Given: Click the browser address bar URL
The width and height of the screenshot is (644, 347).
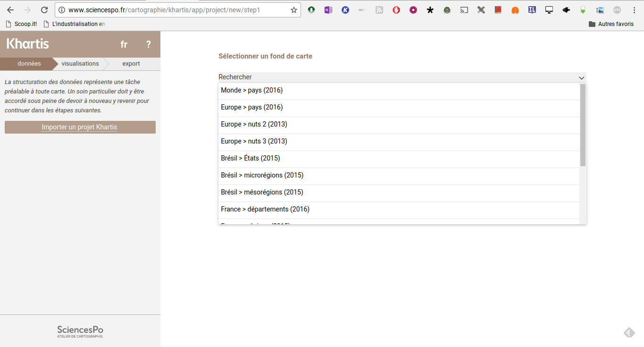Looking at the screenshot, I should [164, 10].
